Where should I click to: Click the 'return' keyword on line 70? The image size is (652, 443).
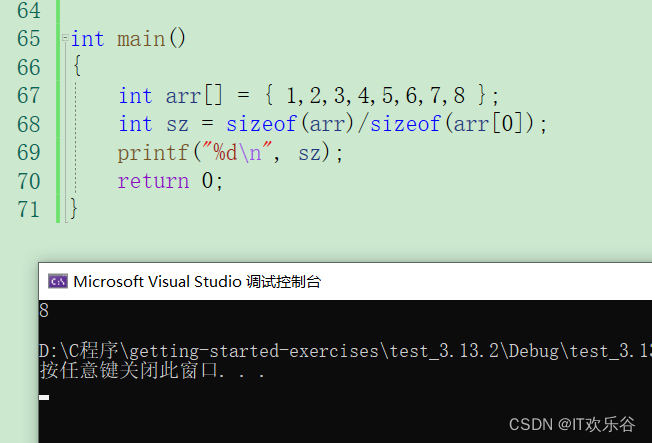153,181
